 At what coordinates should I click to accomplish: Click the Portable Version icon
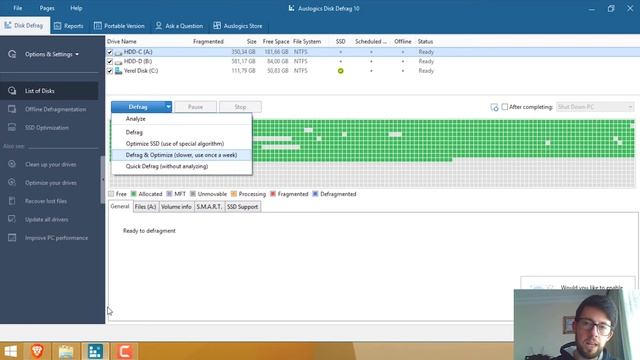[98, 26]
